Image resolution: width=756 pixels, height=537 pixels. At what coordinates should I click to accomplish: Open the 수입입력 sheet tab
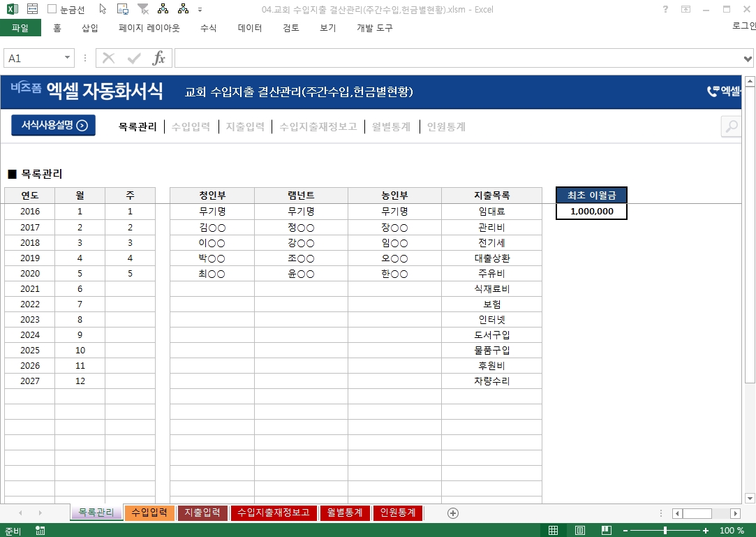(x=149, y=513)
